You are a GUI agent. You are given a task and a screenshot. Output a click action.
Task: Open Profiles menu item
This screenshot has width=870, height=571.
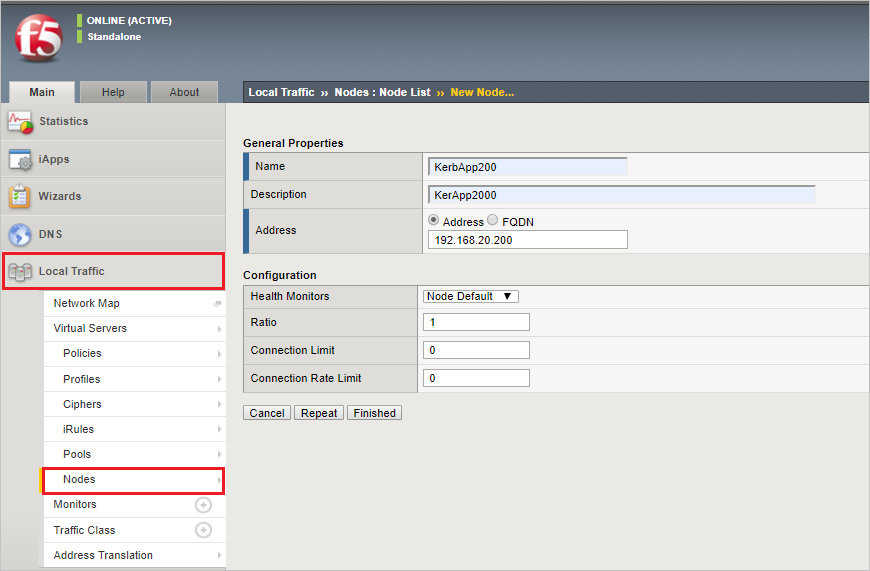[135, 379]
